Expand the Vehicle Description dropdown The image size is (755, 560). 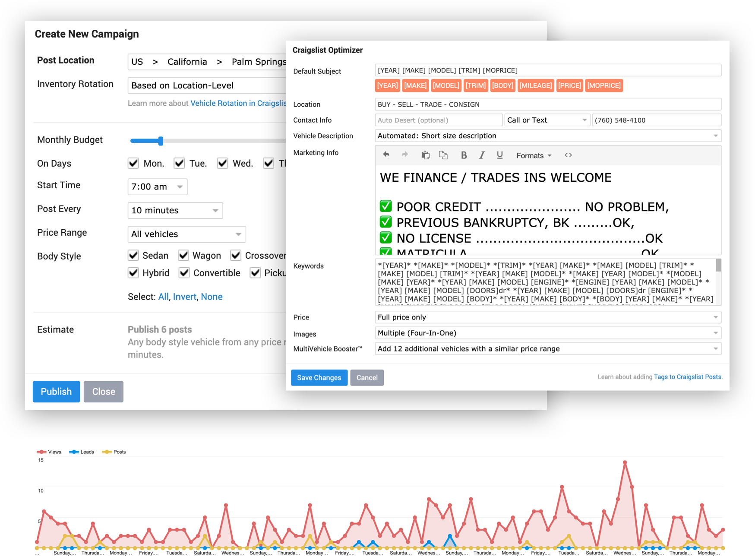[548, 136]
